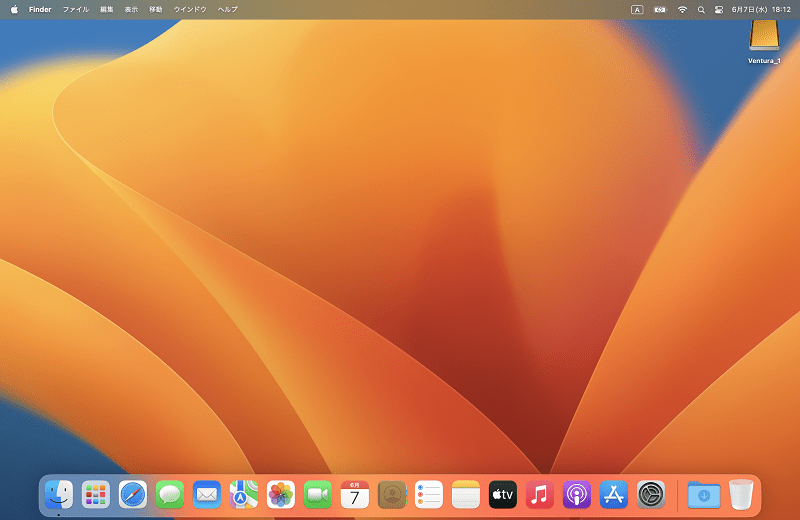This screenshot has height=520, width=800.
Task: Open Control Center from the menu bar
Action: point(719,9)
